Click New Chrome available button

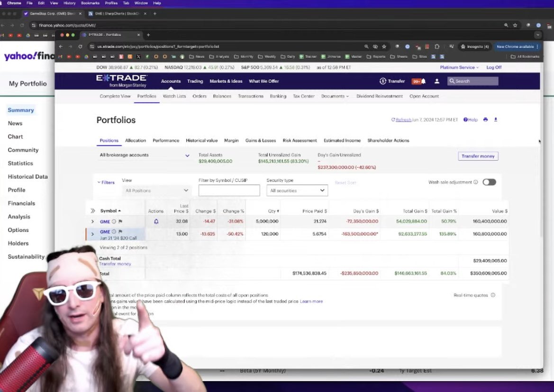pos(518,46)
